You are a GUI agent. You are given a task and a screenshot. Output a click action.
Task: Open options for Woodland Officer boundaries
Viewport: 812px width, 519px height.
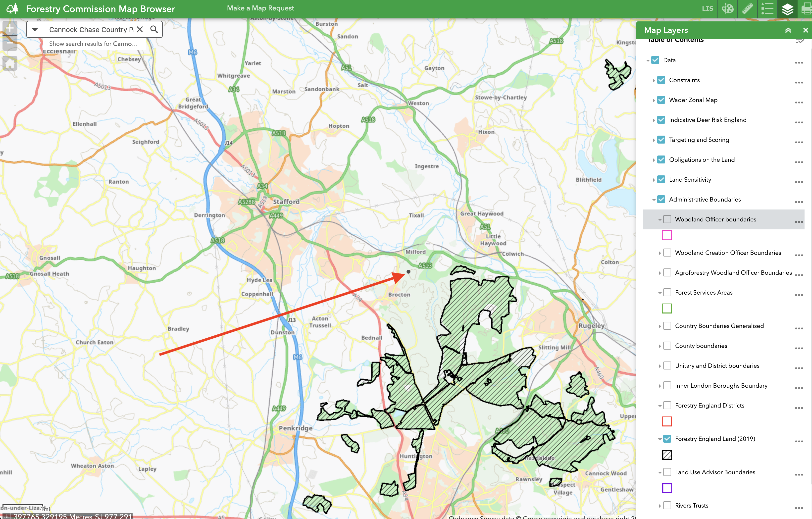pos(799,222)
